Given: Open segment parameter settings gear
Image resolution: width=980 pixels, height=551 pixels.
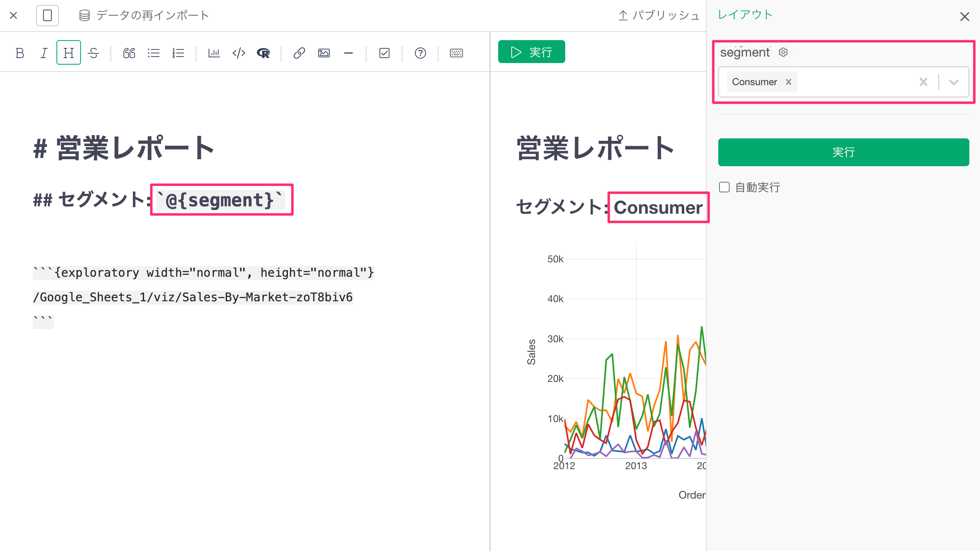Looking at the screenshot, I should click(783, 52).
